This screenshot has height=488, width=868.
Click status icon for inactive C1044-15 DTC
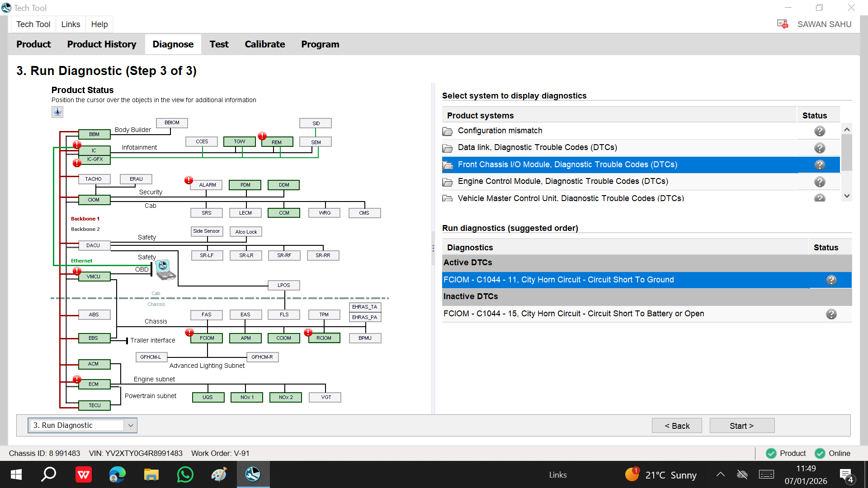click(831, 314)
